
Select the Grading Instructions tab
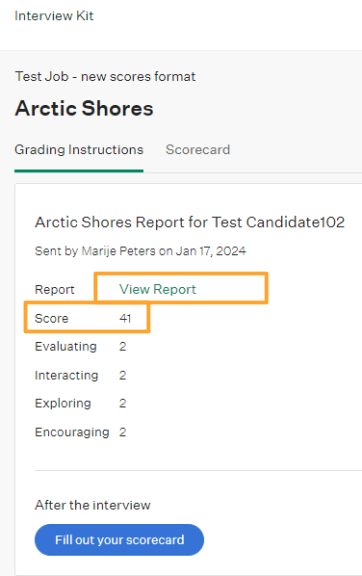pyautogui.click(x=79, y=150)
